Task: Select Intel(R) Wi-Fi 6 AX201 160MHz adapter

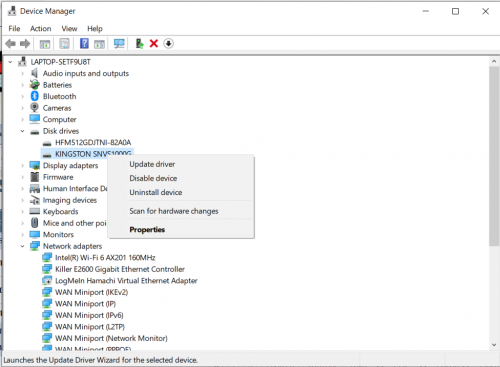Action: pos(105,258)
